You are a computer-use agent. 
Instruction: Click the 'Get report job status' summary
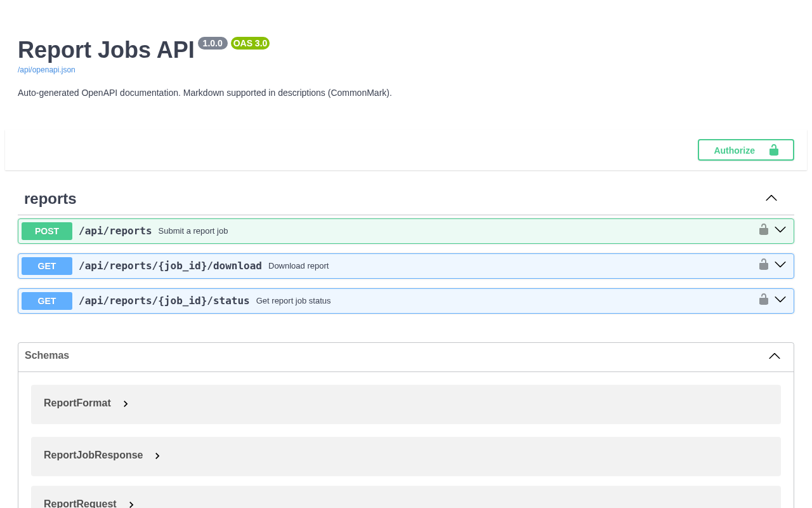(293, 301)
